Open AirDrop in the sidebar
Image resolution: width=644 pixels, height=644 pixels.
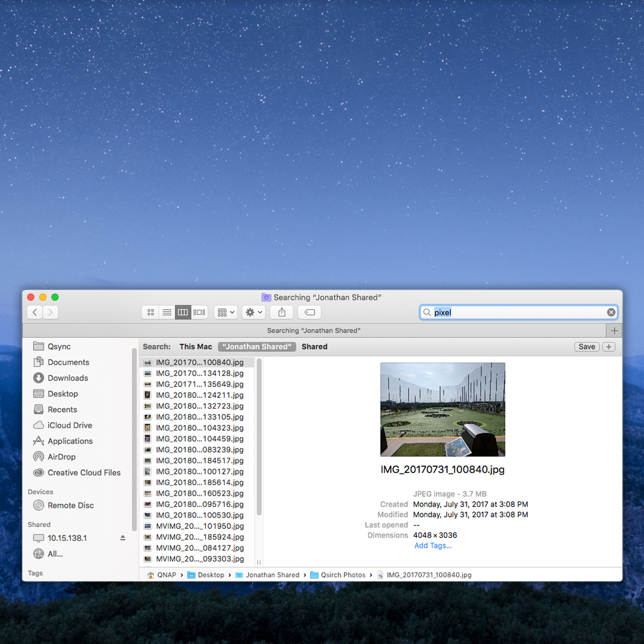pos(61,457)
